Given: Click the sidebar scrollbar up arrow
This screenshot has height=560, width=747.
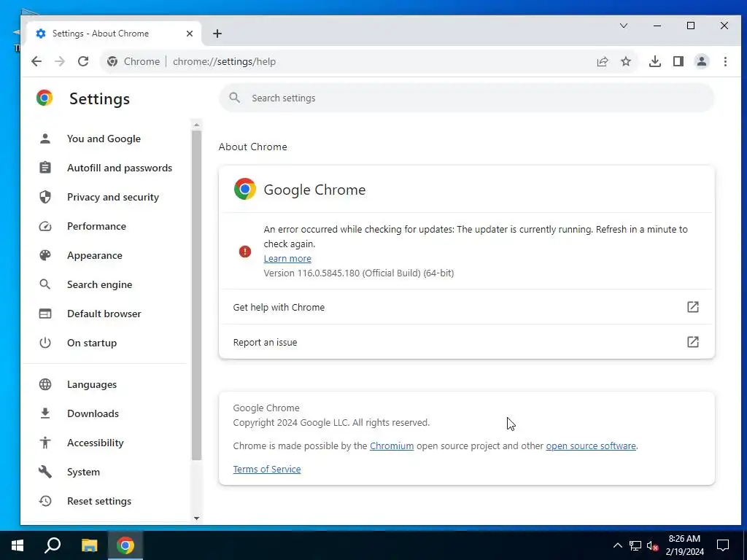Looking at the screenshot, I should click(196, 125).
